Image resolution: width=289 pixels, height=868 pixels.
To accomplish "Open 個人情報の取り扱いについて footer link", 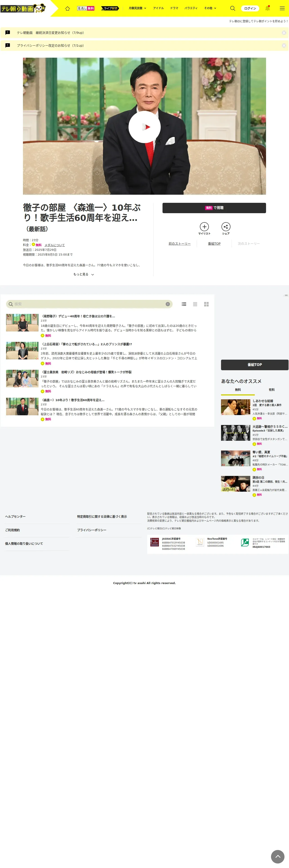I will coord(24,544).
